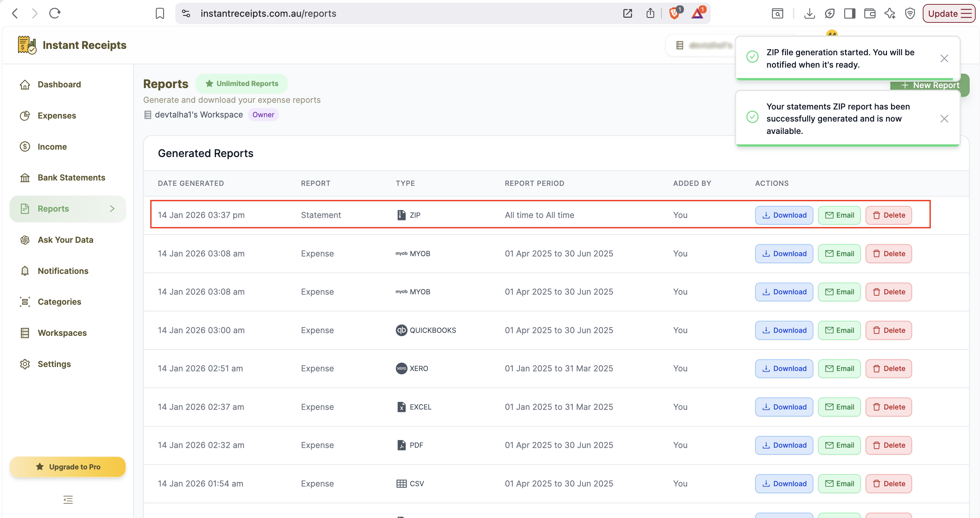The width and height of the screenshot is (980, 518).
Task: Click the ZIP file type icon
Action: pos(402,215)
